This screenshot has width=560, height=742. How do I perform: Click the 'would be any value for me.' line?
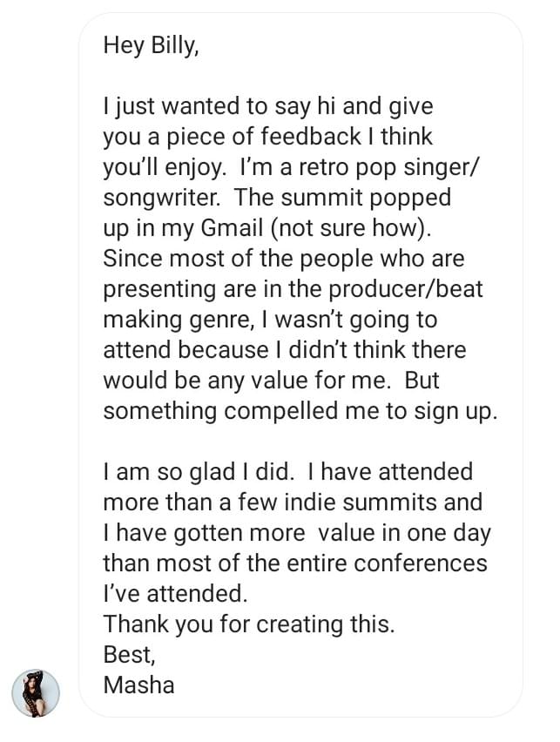coord(247,381)
